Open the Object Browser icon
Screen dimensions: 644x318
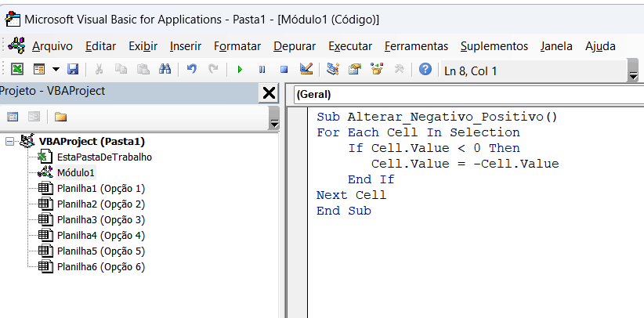pos(377,70)
